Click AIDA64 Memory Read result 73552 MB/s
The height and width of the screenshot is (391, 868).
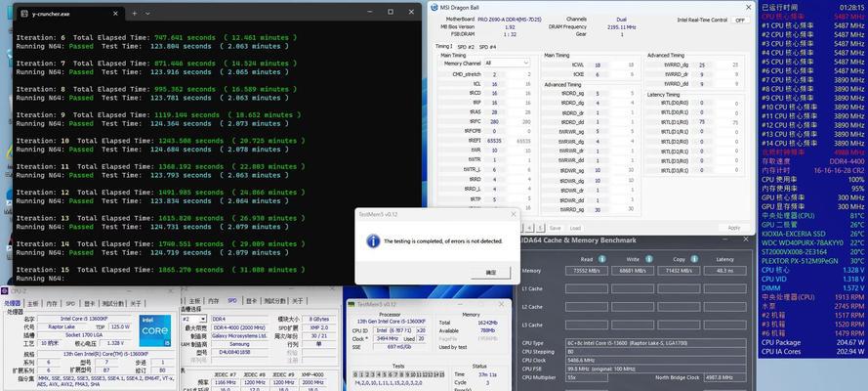click(x=586, y=271)
